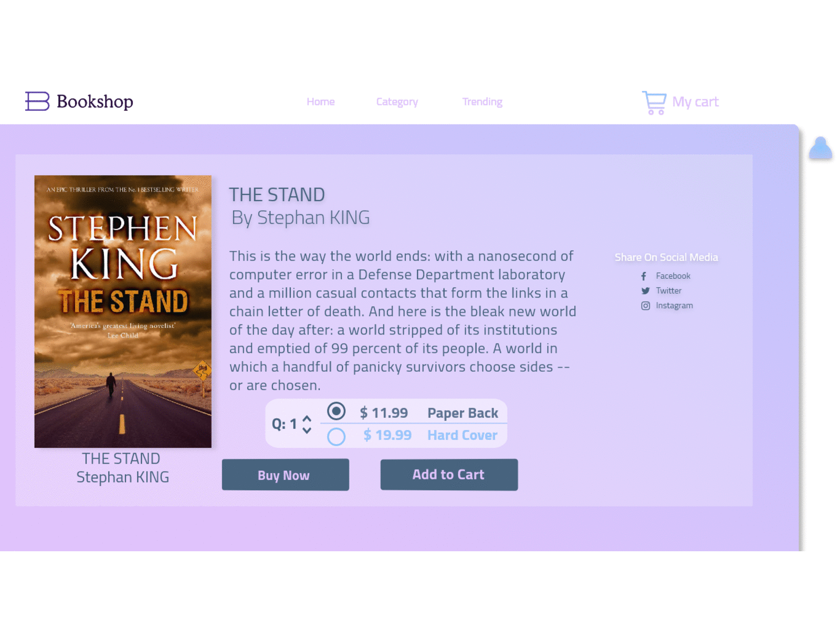
Task: Select the $19.99 Hard Cover radio button
Action: click(336, 436)
